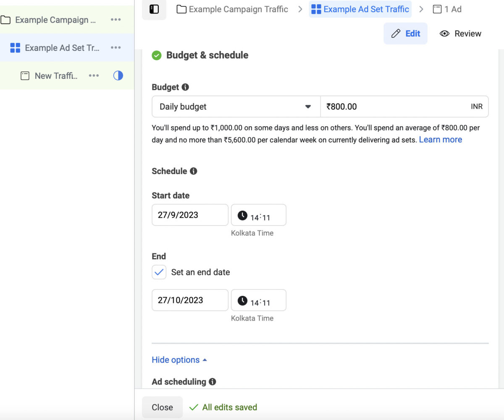Screen dimensions: 504x420
Task: Open the options menu for Example Campaign
Action: point(116,19)
